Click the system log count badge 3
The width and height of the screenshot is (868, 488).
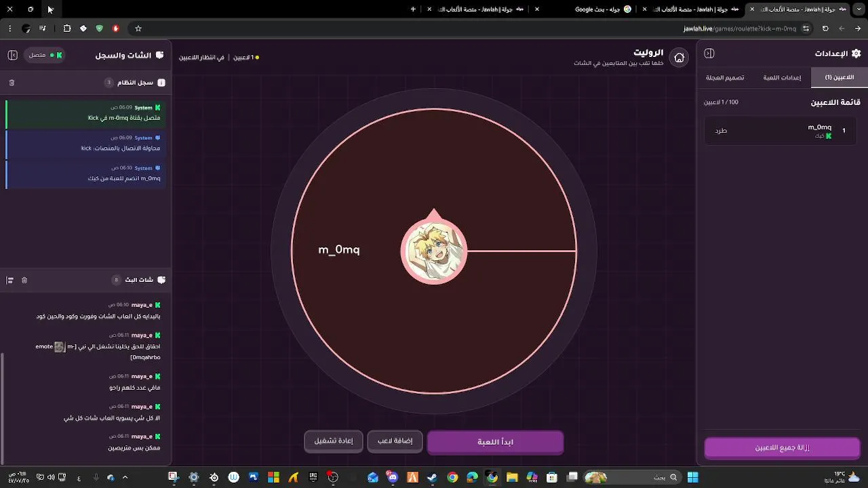(x=108, y=83)
